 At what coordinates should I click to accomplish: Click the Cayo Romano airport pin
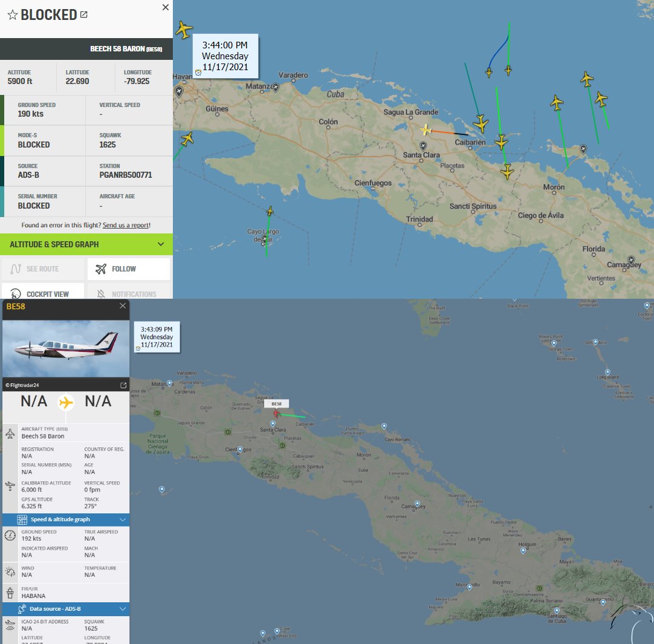[x=384, y=426]
